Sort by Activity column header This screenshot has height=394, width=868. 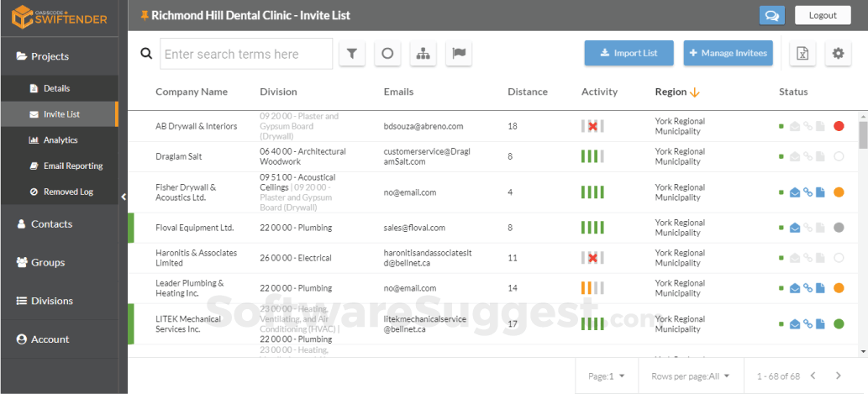599,92
